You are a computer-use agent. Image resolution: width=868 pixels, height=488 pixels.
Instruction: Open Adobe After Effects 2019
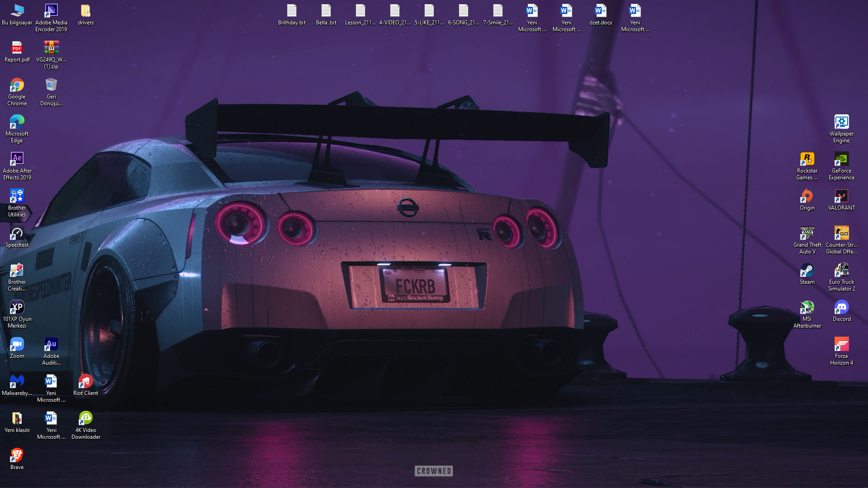17,158
